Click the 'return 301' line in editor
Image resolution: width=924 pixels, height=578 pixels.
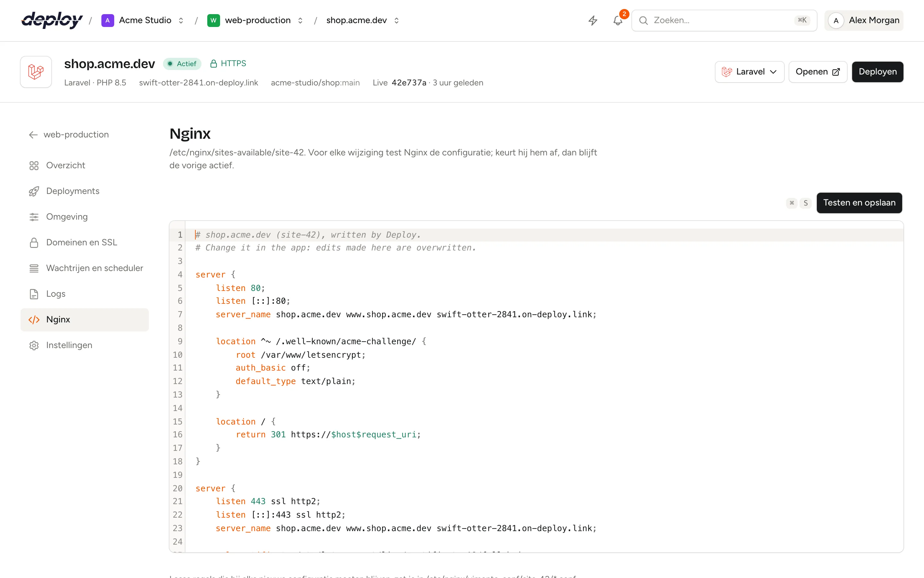(328, 434)
